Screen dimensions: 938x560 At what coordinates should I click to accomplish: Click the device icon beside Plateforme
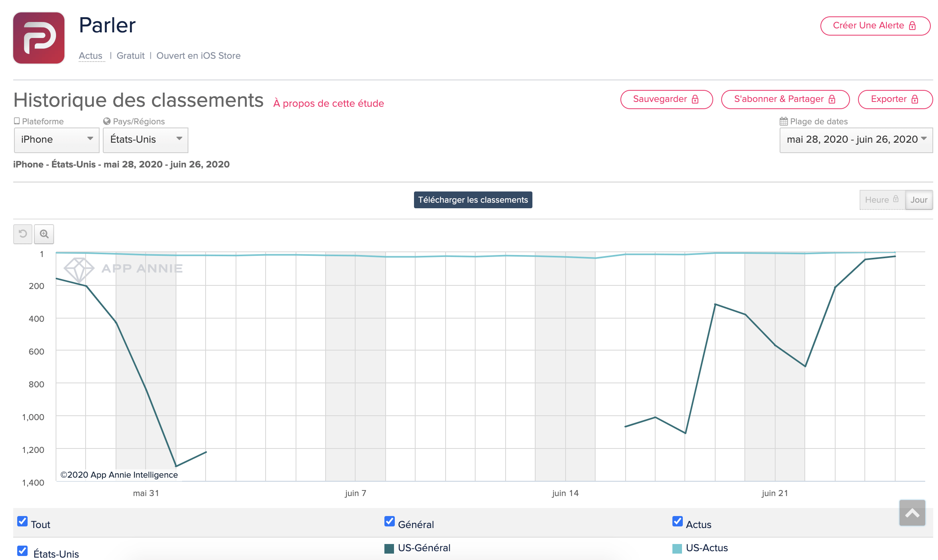pos(17,121)
